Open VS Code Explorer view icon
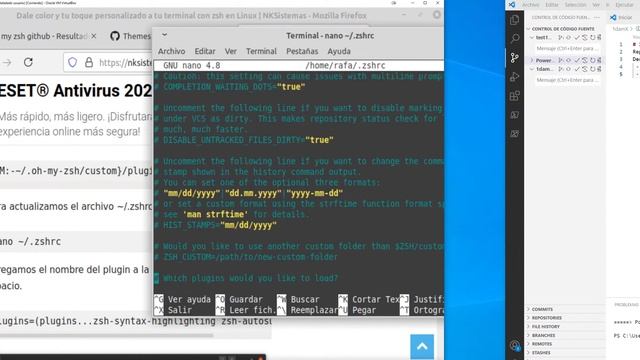The height and width of the screenshot is (360, 640). click(515, 20)
